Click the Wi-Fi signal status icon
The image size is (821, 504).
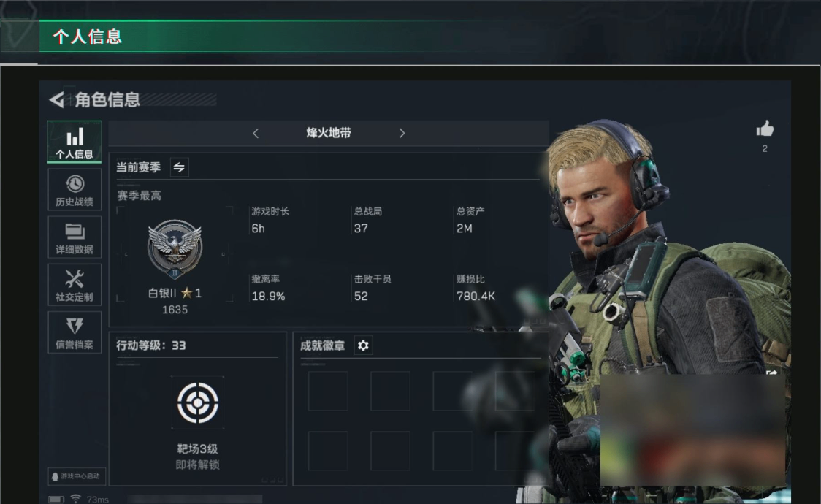point(75,499)
